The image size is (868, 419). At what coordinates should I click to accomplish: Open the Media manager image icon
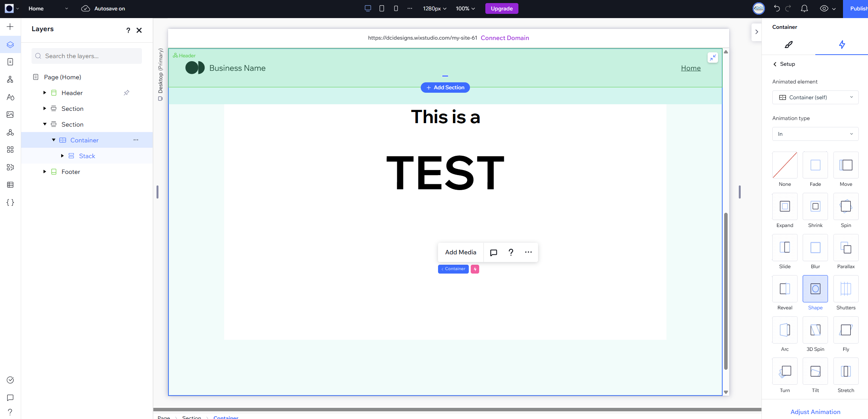click(x=10, y=114)
